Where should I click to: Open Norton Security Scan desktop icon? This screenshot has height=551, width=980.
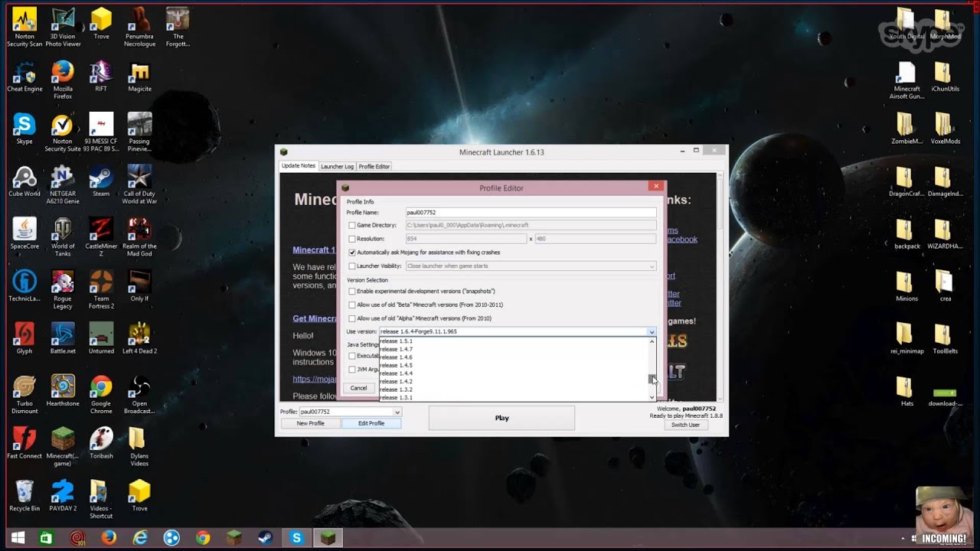pyautogui.click(x=24, y=27)
